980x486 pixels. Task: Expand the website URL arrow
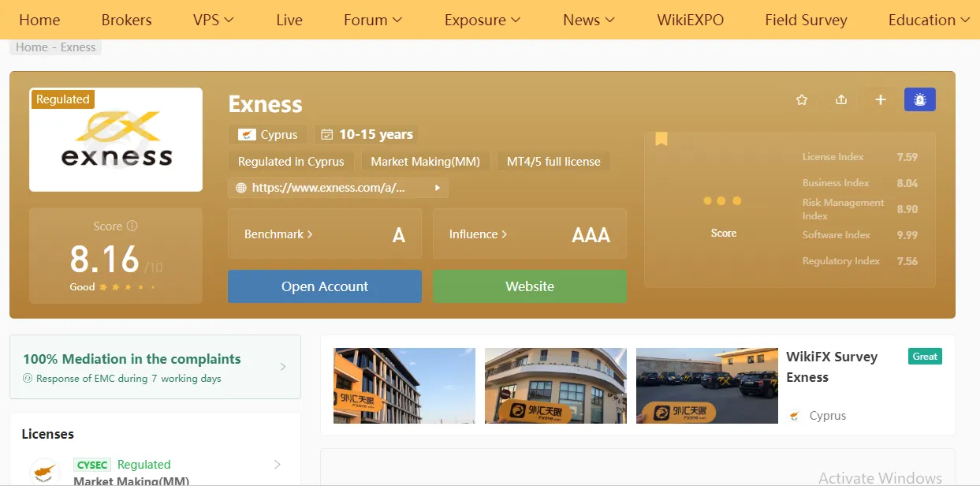pos(438,188)
